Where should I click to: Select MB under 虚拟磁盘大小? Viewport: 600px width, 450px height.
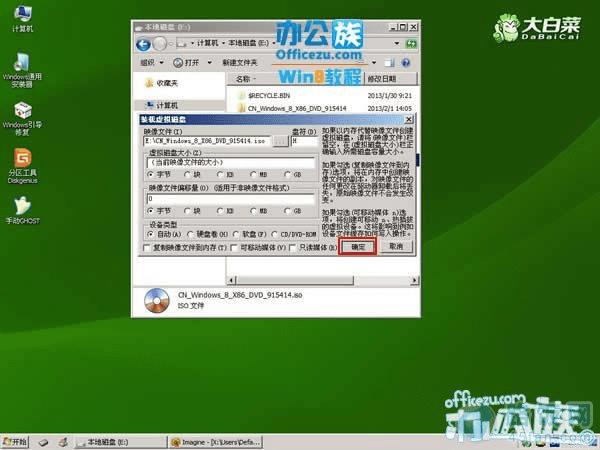coord(259,174)
